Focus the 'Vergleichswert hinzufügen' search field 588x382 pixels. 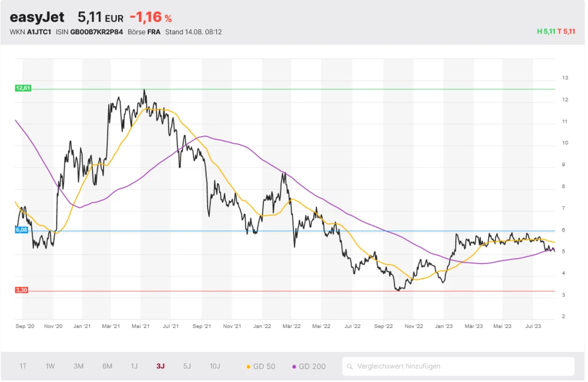[x=459, y=366]
